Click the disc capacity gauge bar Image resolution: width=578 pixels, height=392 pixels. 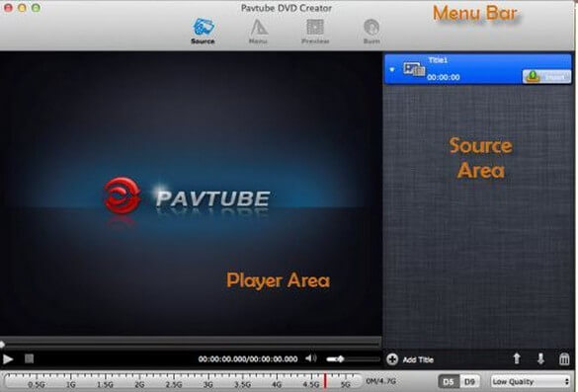coord(183,381)
